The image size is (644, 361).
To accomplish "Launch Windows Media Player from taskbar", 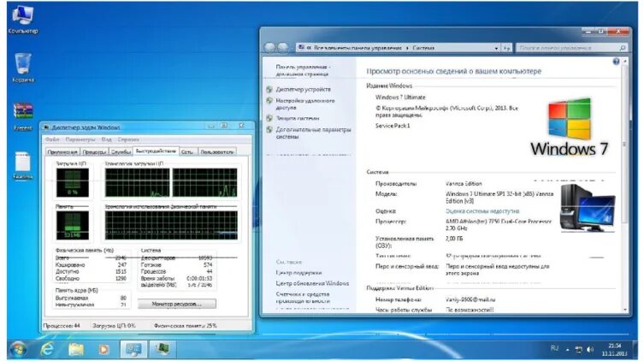I will click(103, 349).
